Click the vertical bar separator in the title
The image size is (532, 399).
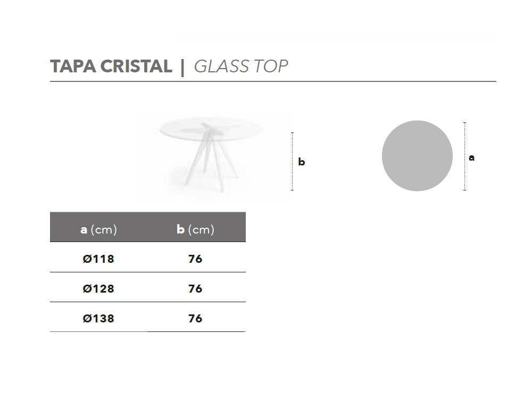[182, 67]
